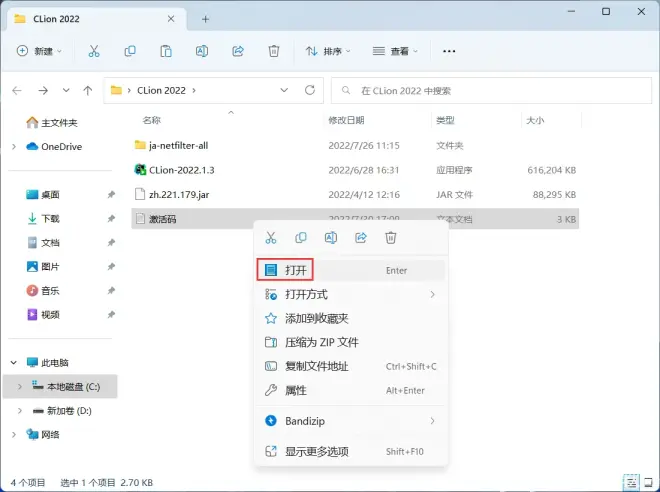Close the CLion 2022 tab
660x492 pixels.
coord(171,19)
